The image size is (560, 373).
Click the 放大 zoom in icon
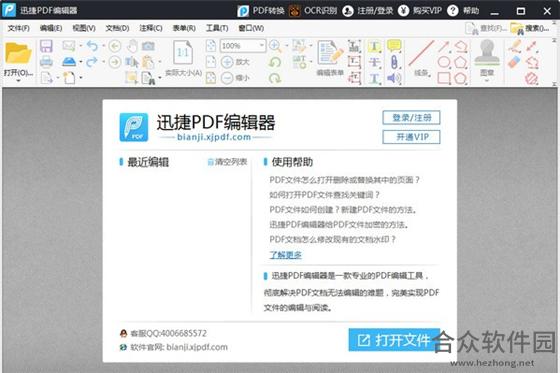coord(227,62)
